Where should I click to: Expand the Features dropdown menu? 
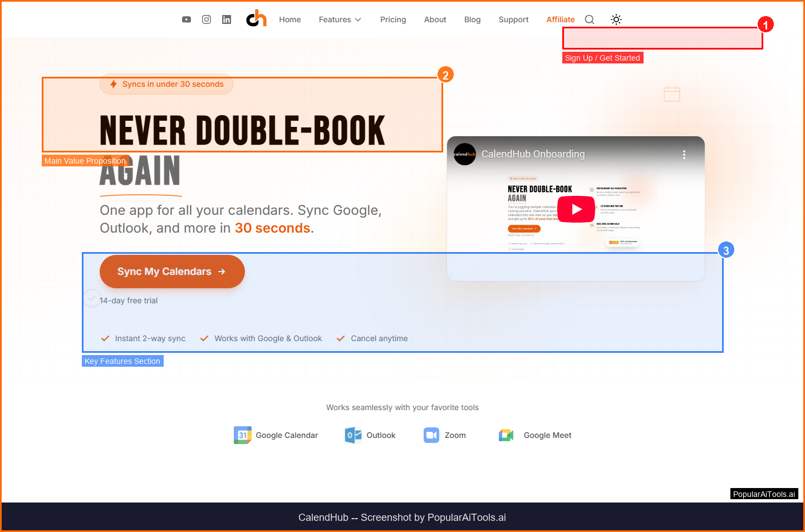tap(340, 19)
